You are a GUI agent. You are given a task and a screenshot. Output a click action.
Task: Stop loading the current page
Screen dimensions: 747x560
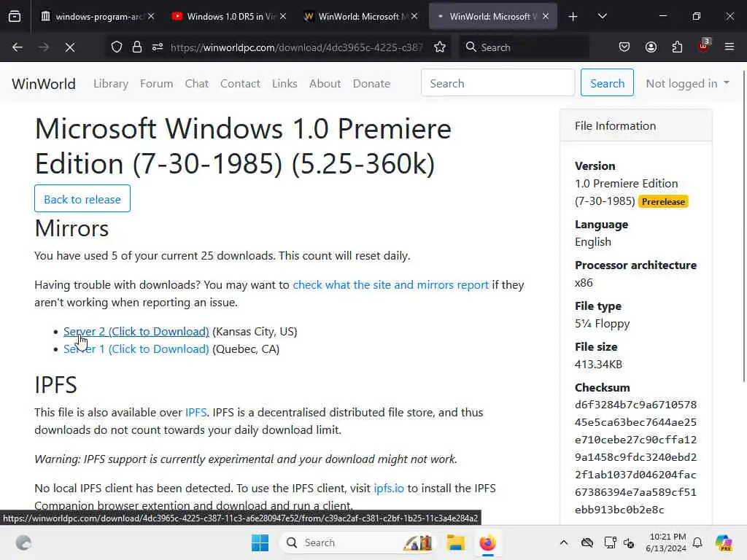point(69,47)
